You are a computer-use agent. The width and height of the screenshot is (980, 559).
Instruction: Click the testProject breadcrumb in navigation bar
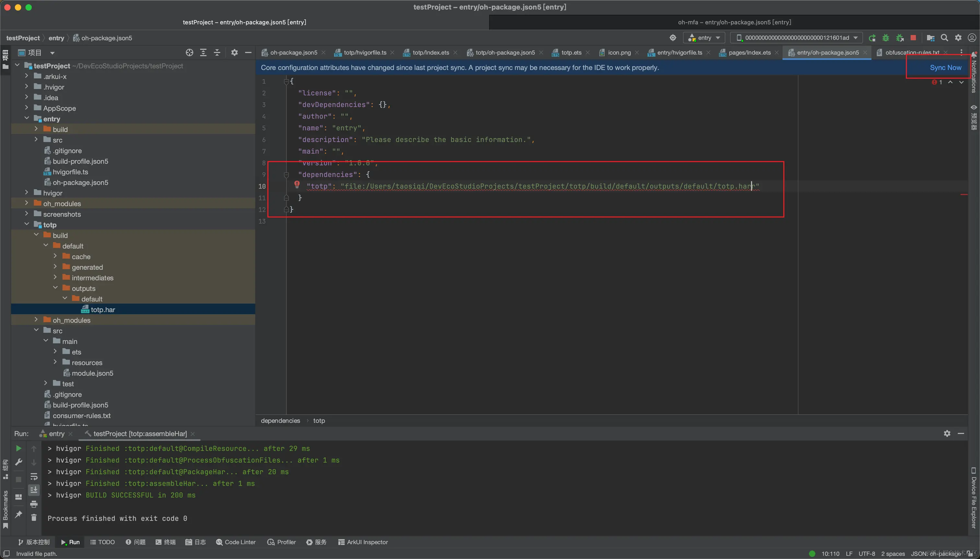click(x=23, y=38)
